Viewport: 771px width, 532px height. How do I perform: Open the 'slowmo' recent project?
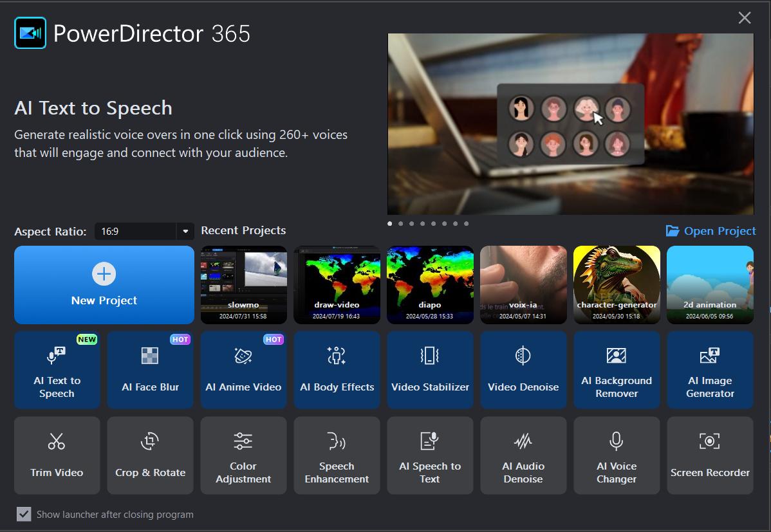(x=243, y=285)
